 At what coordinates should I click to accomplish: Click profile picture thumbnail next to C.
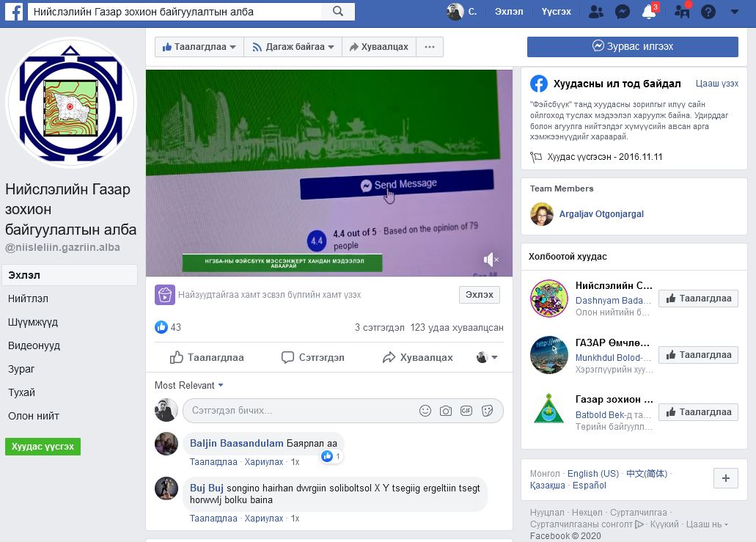[x=455, y=12]
